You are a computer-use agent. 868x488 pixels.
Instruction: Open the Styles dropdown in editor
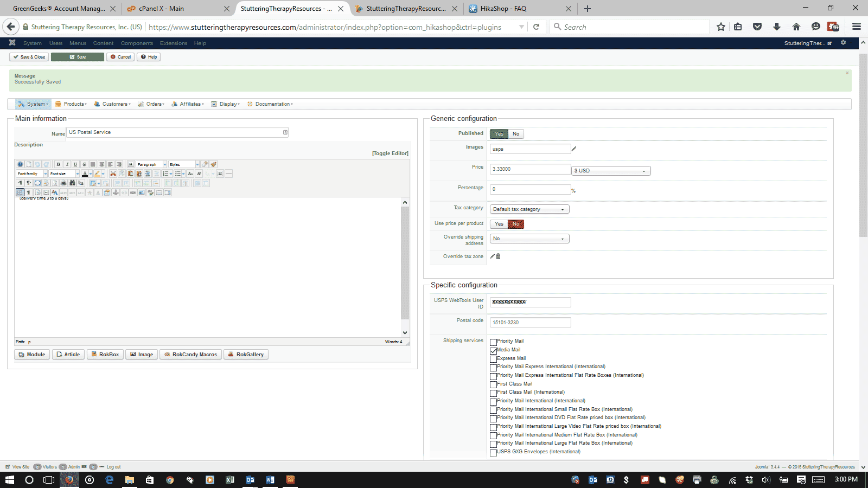tap(183, 164)
